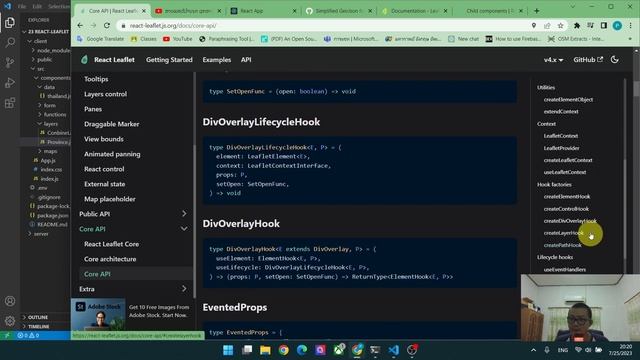Viewport: 640px width, 360px height.
Task: Switch to the YouTube browser tab
Action: pos(188,11)
